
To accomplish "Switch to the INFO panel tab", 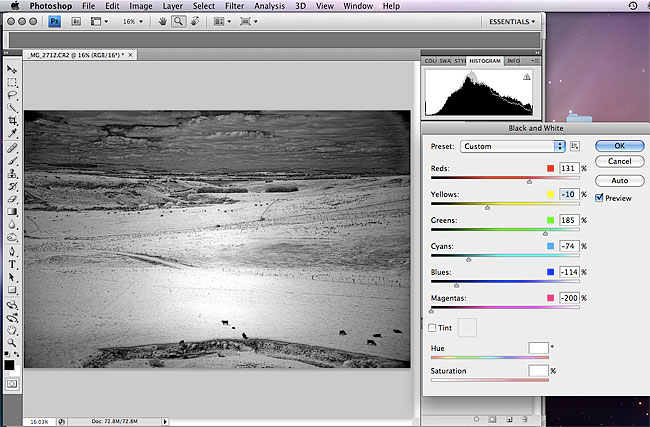I will (x=513, y=61).
